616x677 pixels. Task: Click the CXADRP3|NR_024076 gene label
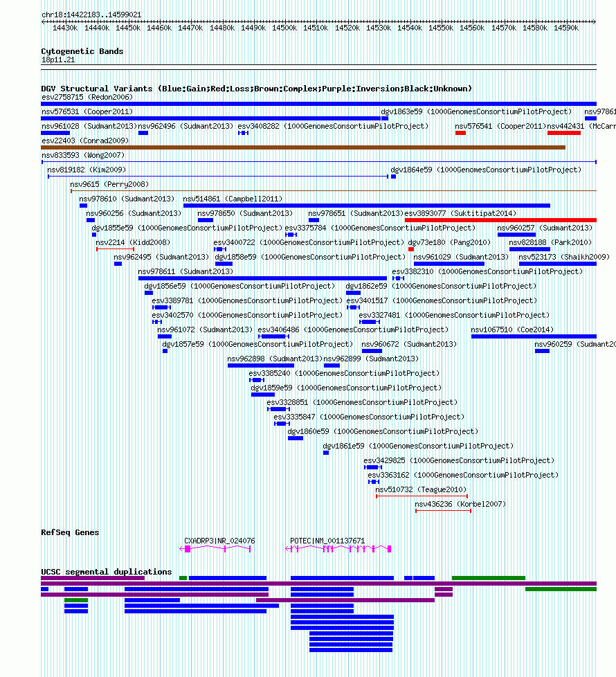point(219,541)
